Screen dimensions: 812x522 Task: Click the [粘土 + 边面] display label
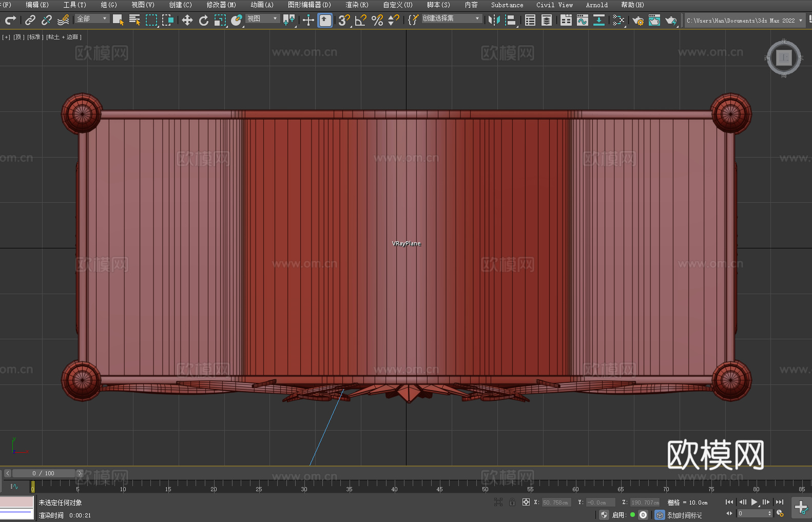click(64, 37)
